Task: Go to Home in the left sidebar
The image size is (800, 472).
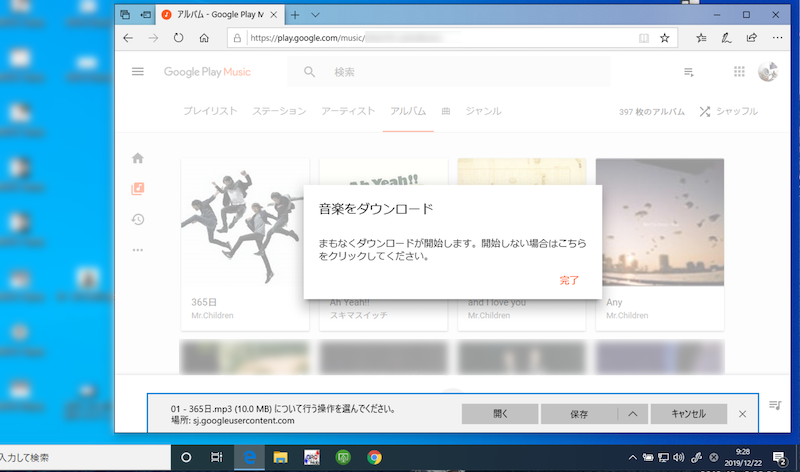Action: [138, 158]
